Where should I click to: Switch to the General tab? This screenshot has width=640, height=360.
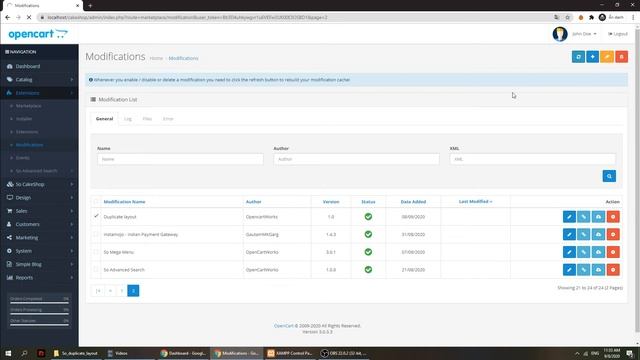tap(104, 119)
